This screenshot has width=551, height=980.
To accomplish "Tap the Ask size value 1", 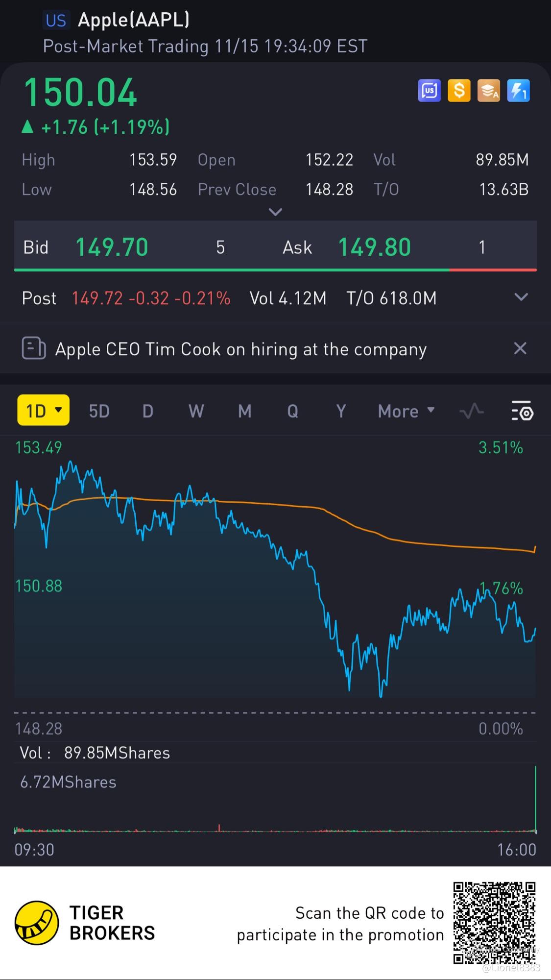I will click(482, 247).
